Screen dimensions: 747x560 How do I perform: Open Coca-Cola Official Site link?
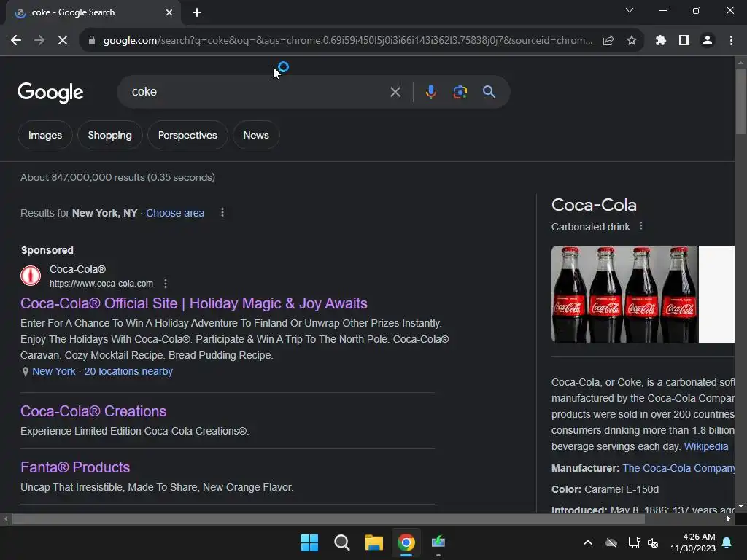tap(194, 303)
